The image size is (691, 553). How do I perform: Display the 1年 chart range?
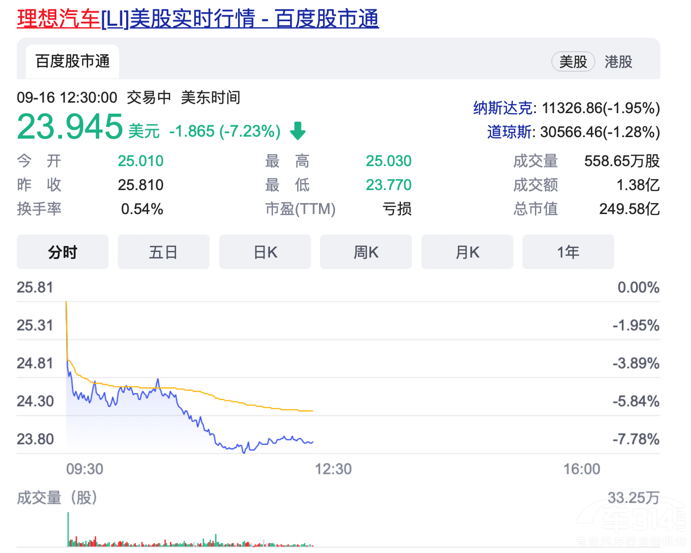pyautogui.click(x=567, y=252)
